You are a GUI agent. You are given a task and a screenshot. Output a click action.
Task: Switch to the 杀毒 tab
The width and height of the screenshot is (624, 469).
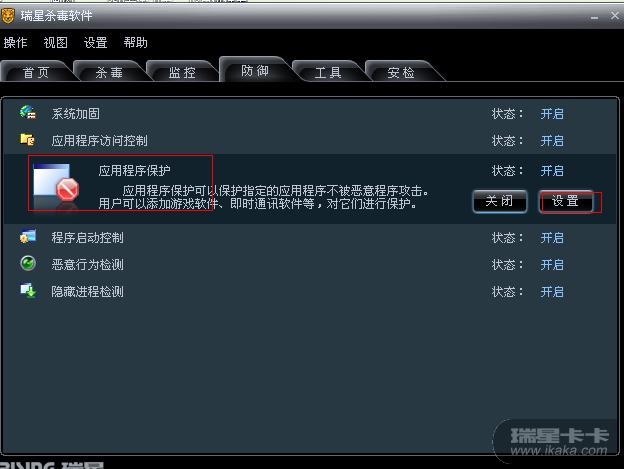click(x=109, y=72)
